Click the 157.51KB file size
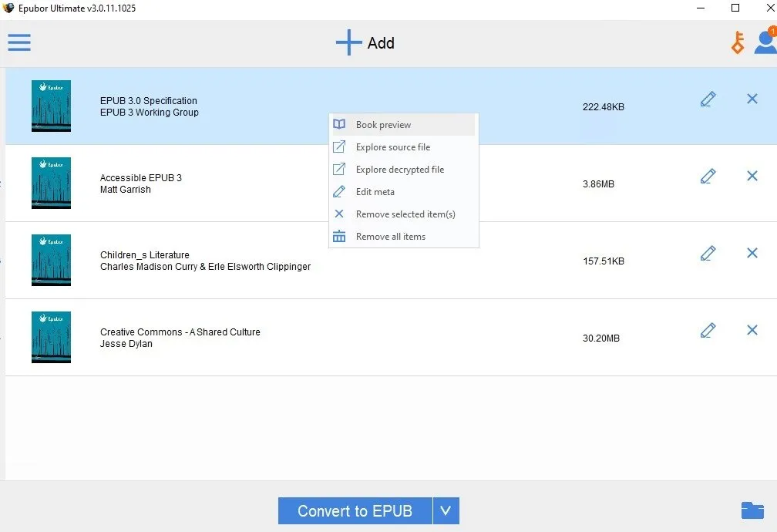Viewport: 777px width, 532px height. coord(603,261)
